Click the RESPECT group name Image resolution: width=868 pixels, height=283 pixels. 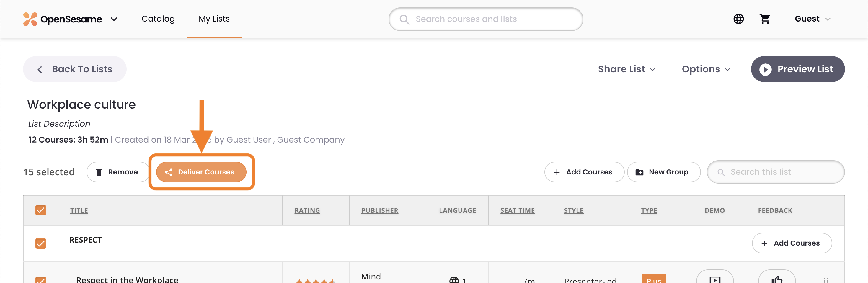[86, 240]
